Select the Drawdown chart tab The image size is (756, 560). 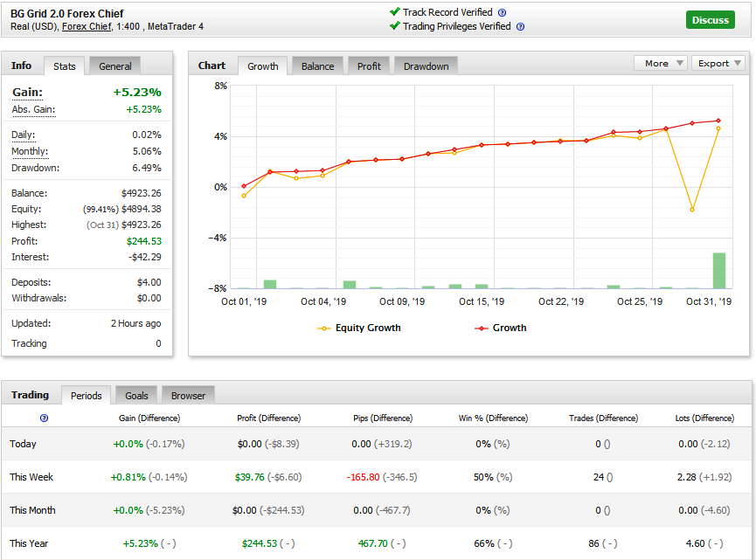pos(427,66)
